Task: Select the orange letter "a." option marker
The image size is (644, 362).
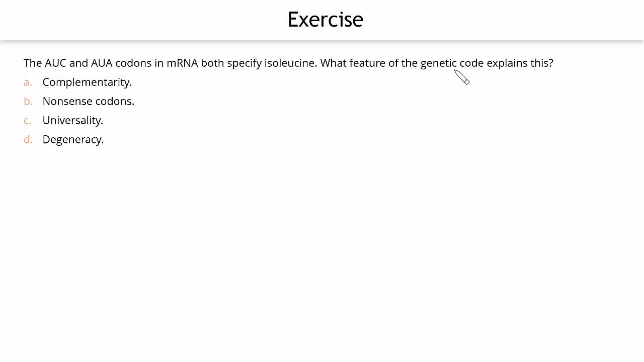Action: point(28,82)
